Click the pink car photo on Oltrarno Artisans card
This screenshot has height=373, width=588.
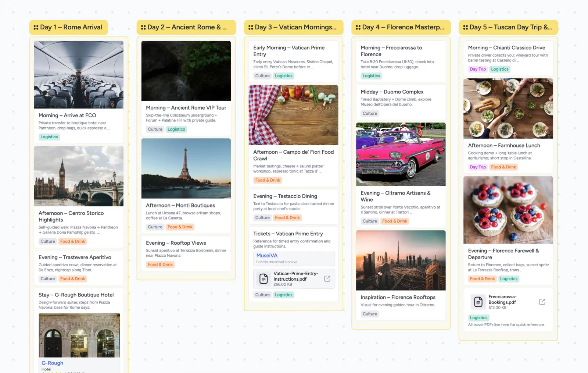pos(401,154)
